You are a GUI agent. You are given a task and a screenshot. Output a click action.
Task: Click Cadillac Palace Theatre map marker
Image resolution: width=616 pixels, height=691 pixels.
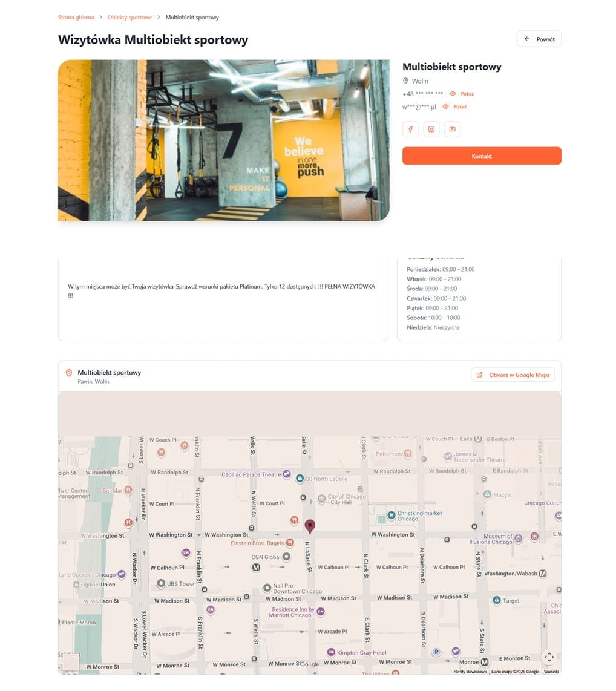[287, 474]
